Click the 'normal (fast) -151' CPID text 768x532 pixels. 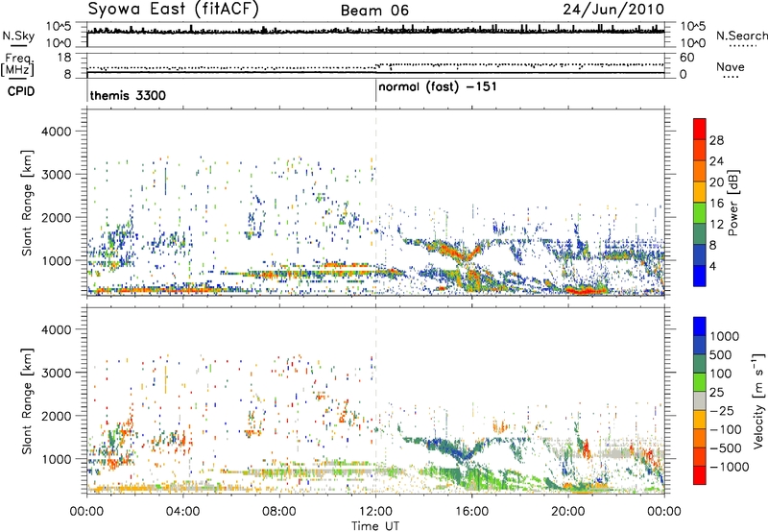tap(438, 87)
